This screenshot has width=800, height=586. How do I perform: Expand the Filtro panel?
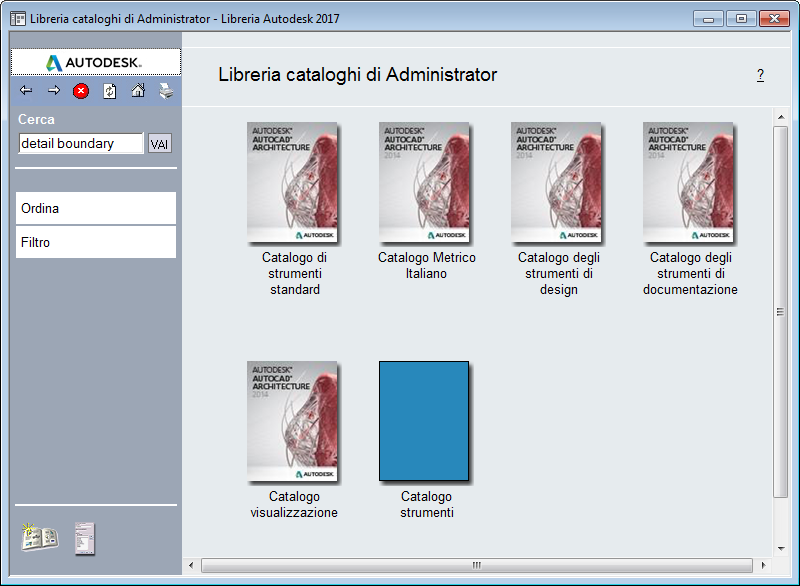pos(96,242)
